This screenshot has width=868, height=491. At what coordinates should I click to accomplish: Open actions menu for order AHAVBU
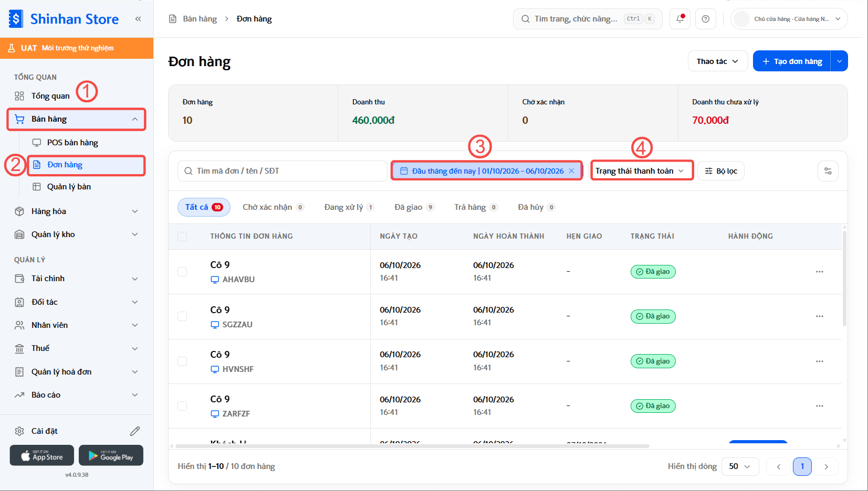coord(819,272)
